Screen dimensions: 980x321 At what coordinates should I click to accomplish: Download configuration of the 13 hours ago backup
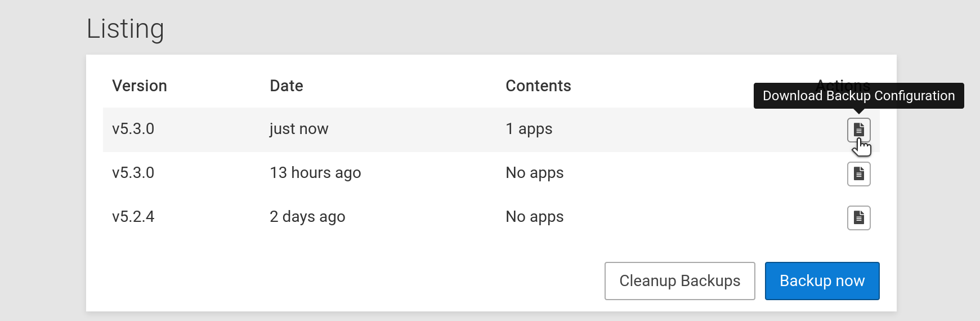click(x=858, y=173)
